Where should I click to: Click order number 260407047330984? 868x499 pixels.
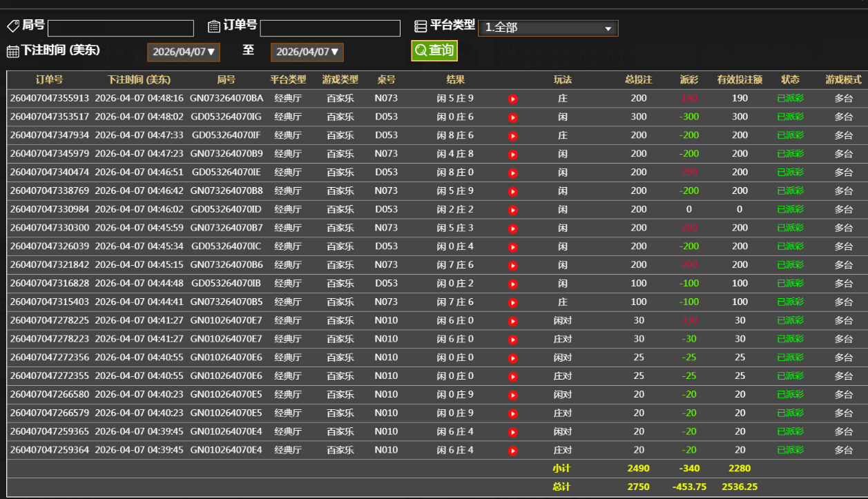click(x=50, y=209)
